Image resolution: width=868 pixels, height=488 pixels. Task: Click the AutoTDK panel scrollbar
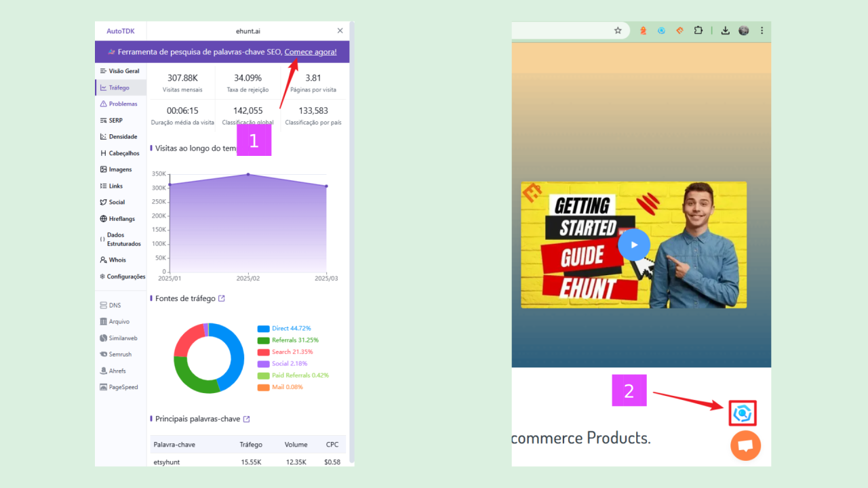tap(351, 244)
